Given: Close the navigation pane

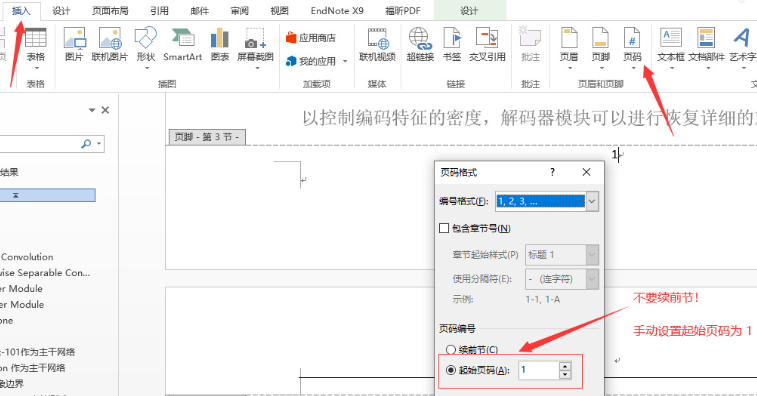Looking at the screenshot, I should click(105, 110).
